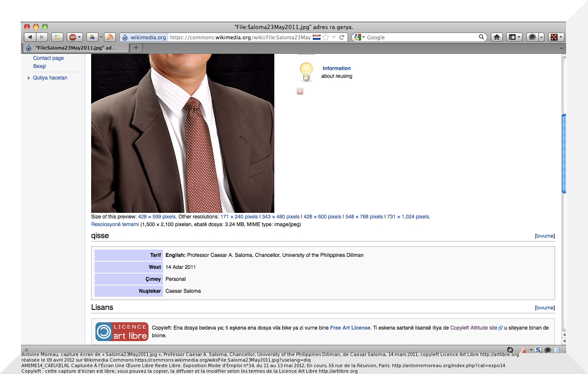Open the bookmarks menu dropdown arrow
The height and width of the screenshot is (374, 588).
pos(519,37)
